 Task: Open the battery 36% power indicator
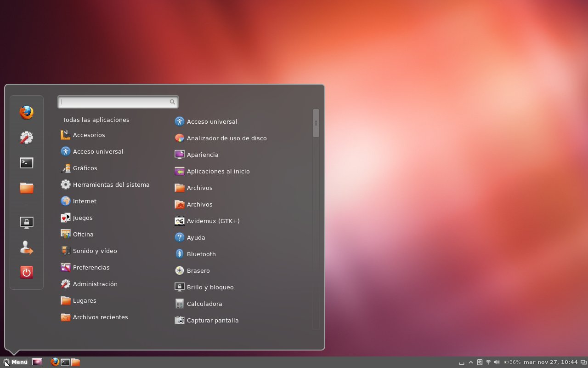tap(512, 362)
